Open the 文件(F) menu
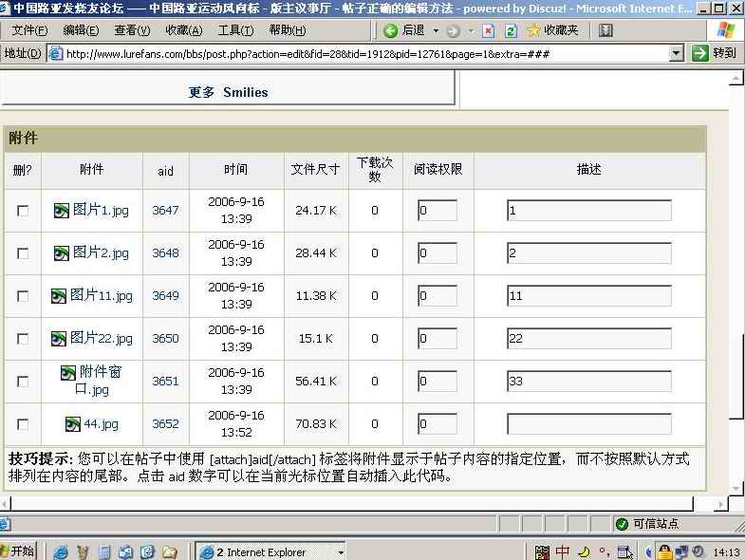 pyautogui.click(x=29, y=30)
